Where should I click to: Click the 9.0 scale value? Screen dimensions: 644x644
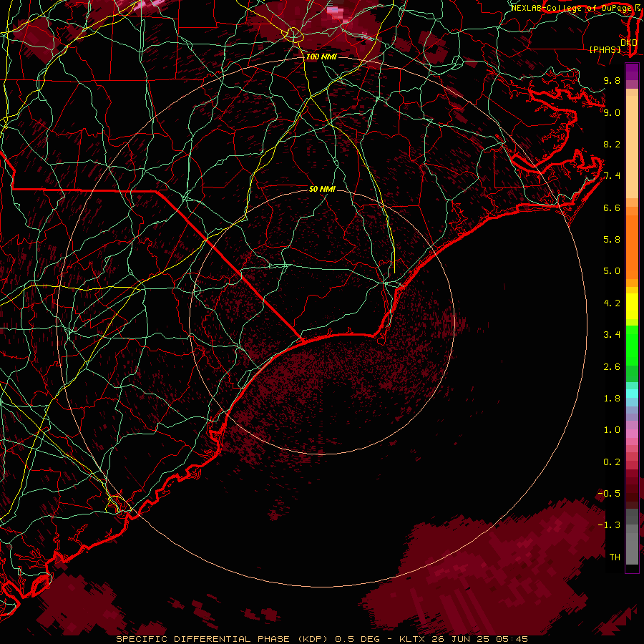pyautogui.click(x=612, y=112)
